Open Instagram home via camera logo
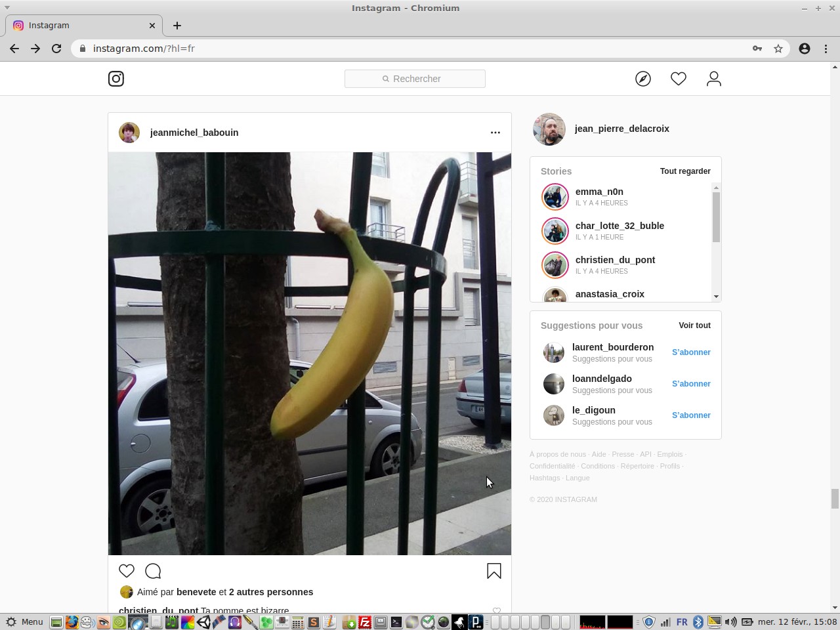840x630 pixels. 116,79
